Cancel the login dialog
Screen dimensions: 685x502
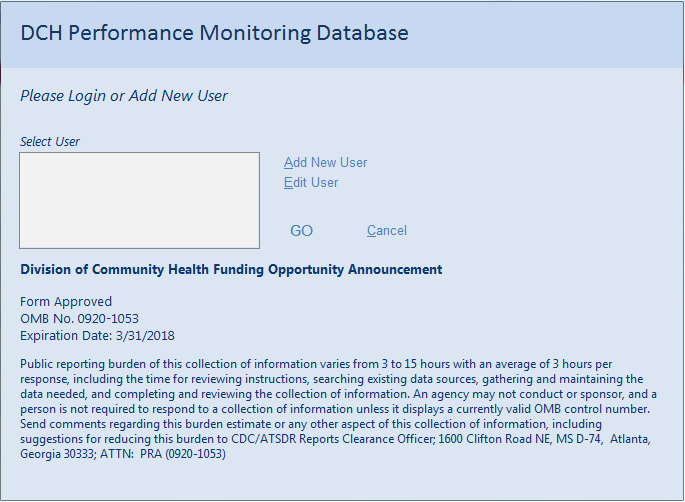pyautogui.click(x=386, y=231)
